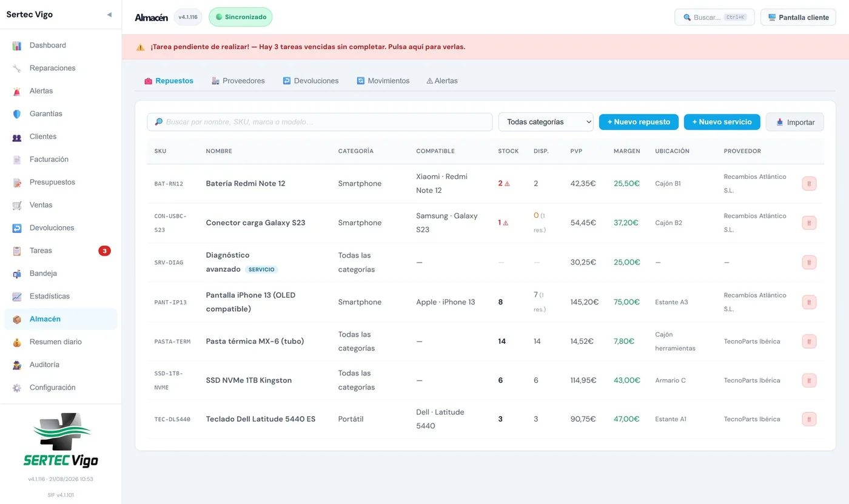Select SKU text BAT-RN12
Image resolution: width=849 pixels, height=504 pixels.
click(169, 184)
